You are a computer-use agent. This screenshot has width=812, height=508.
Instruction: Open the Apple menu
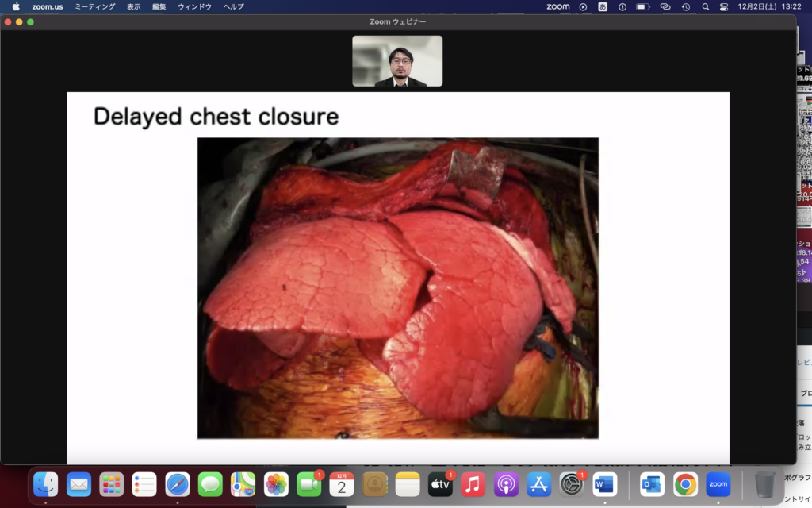pyautogui.click(x=16, y=6)
